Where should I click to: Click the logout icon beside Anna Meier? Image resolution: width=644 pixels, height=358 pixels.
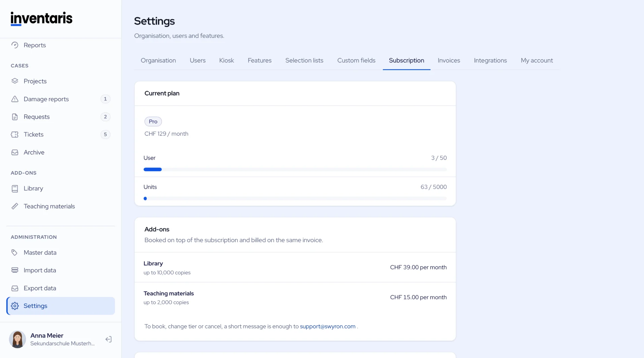[108, 339]
